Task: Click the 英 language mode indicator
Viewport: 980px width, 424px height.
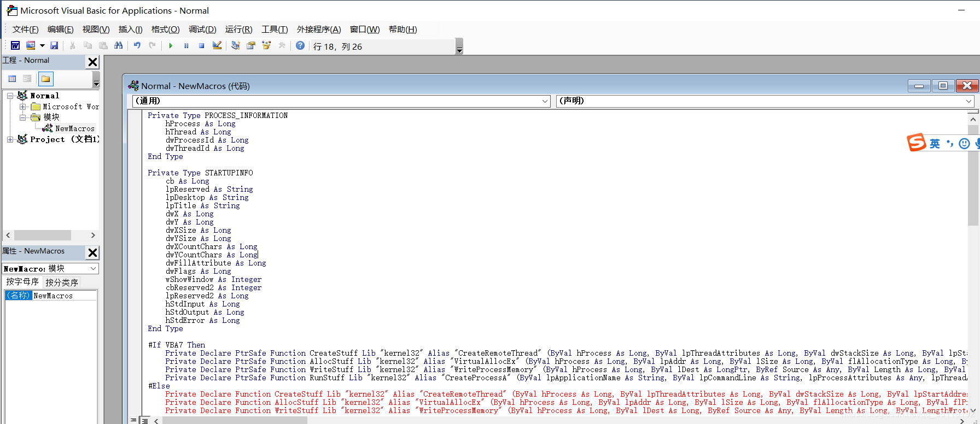Action: point(935,143)
